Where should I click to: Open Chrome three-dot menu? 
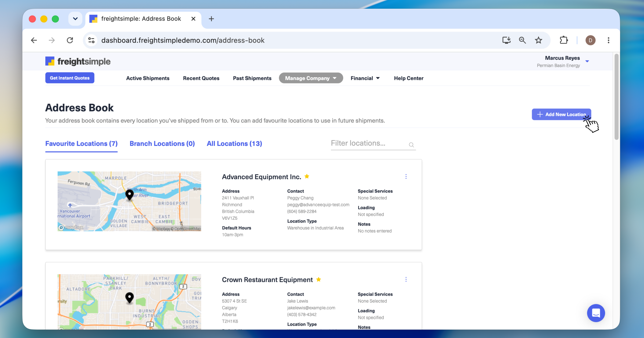tap(608, 40)
